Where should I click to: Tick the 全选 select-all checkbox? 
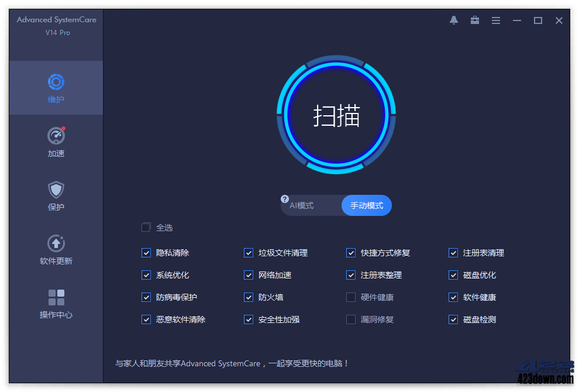(146, 228)
